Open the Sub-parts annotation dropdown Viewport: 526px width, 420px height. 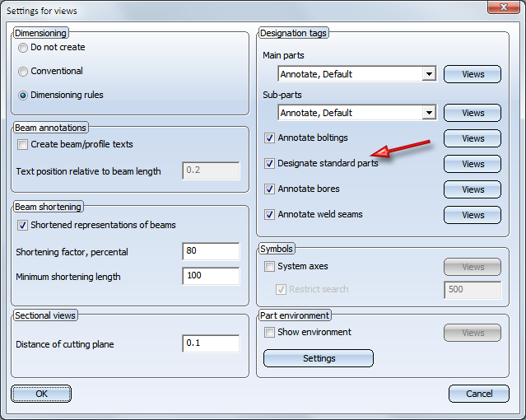point(429,113)
